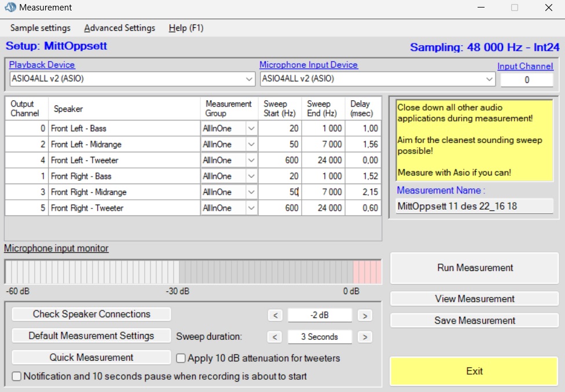Screen dimensions: 565x392
Task: Select the Measurement Name text field
Action: click(x=474, y=206)
